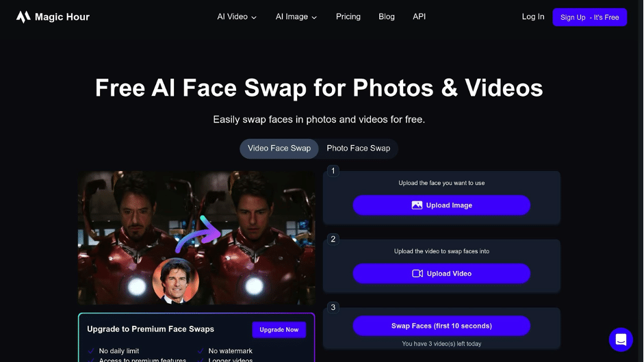Expand the AI Image dropdown chevron
Screen dimensions: 644x362
[314, 17]
